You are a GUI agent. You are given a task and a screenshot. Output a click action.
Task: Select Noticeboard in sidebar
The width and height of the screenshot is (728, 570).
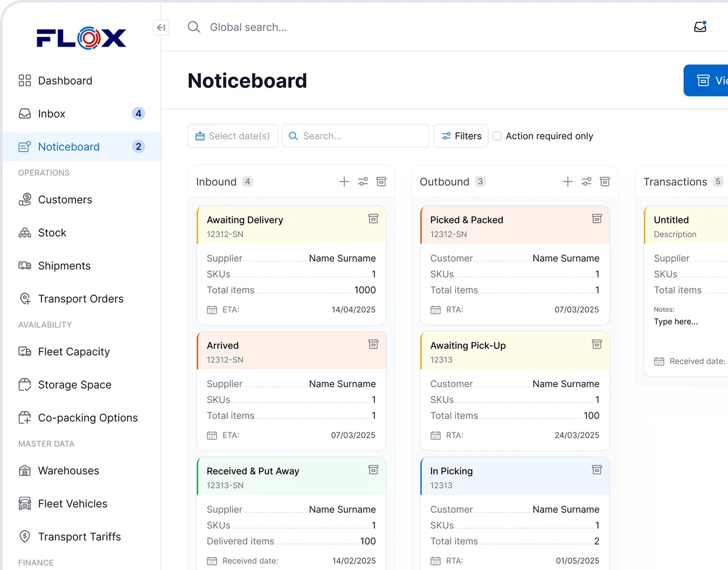(x=82, y=147)
